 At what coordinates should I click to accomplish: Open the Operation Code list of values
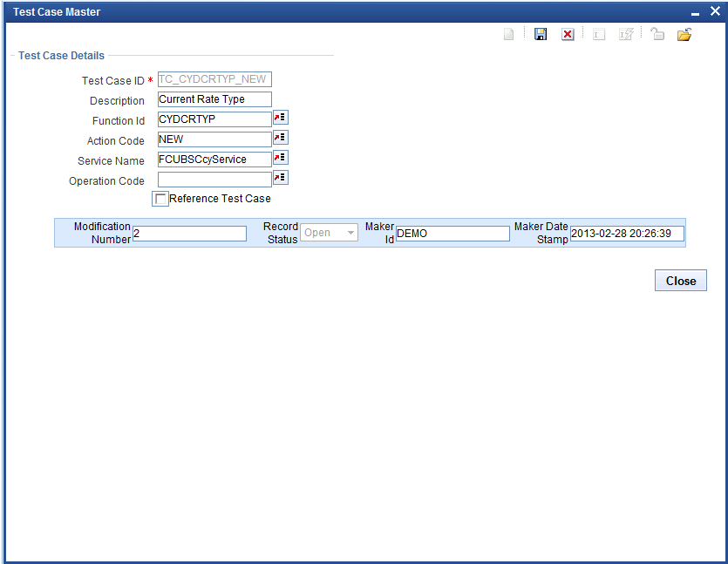pos(281,177)
